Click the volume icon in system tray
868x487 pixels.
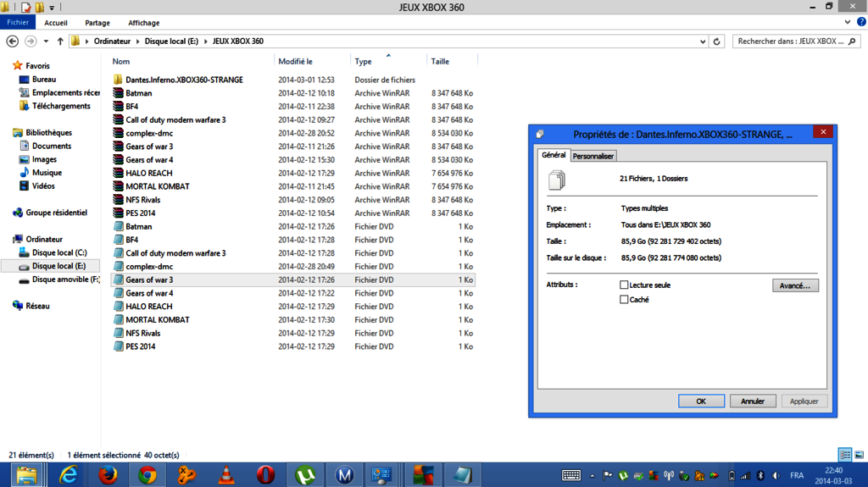click(776, 475)
